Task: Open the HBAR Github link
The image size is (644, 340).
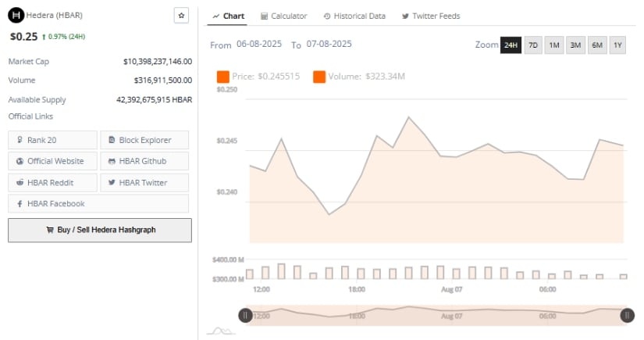Action: (144, 161)
